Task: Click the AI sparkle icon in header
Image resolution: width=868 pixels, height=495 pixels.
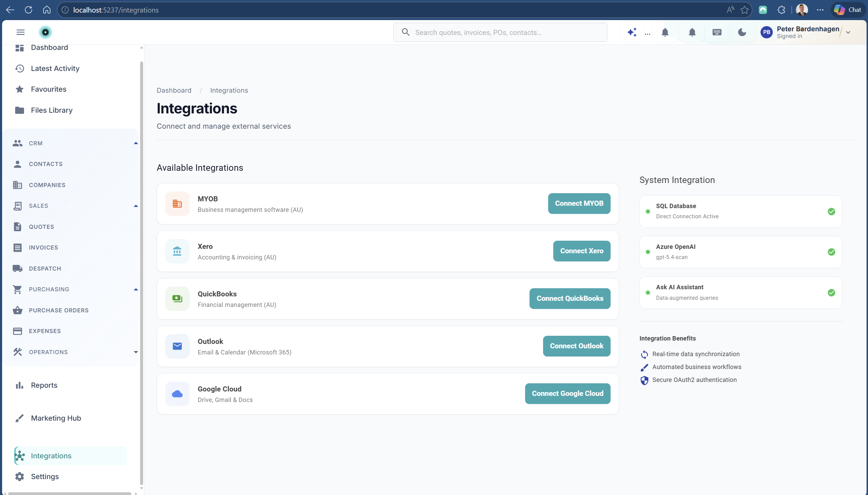Action: pyautogui.click(x=632, y=32)
